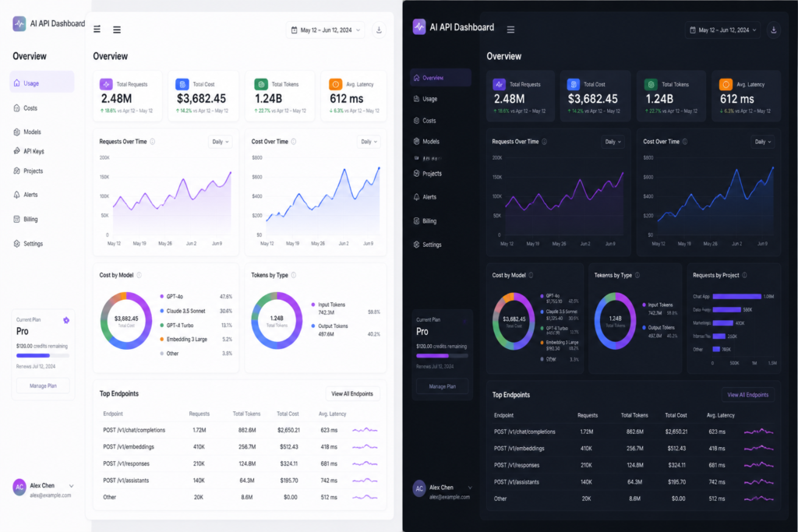
Task: Click the Billing card icon in the light sidebar
Action: coord(17,219)
